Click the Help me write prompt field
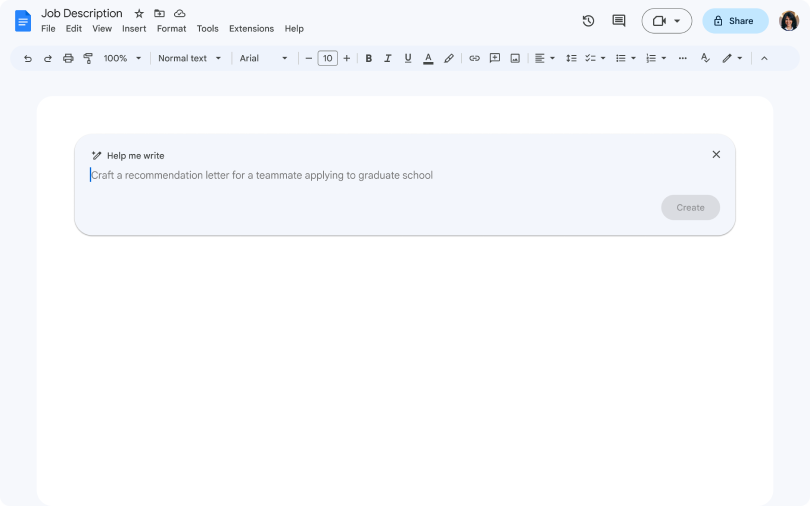The image size is (810, 506). pos(380,175)
